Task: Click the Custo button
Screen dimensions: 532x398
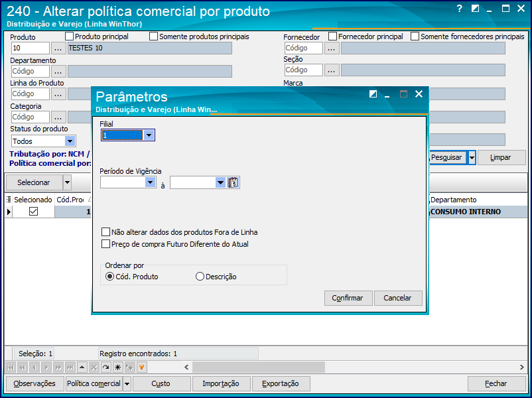Action: (x=161, y=384)
